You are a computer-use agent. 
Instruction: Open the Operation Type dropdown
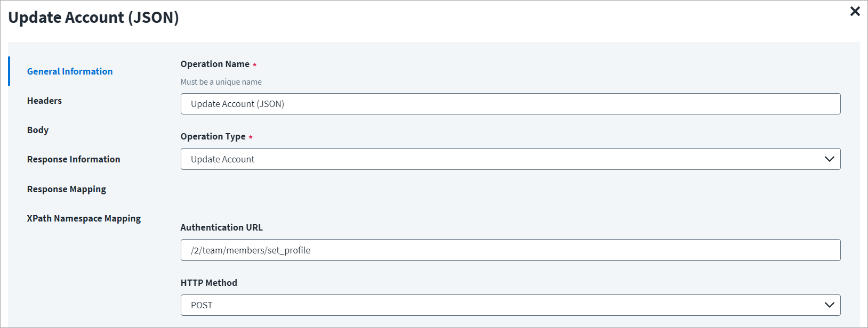[x=510, y=159]
